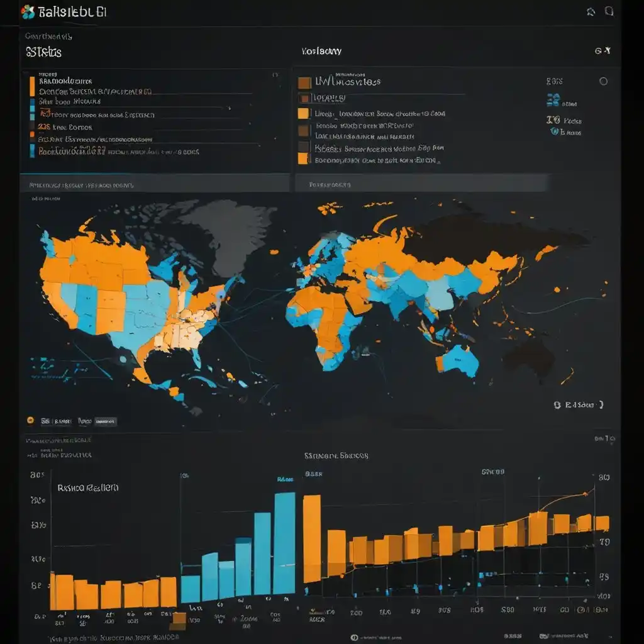Click the blue stacked-blocks icon in right panel

click(553, 100)
